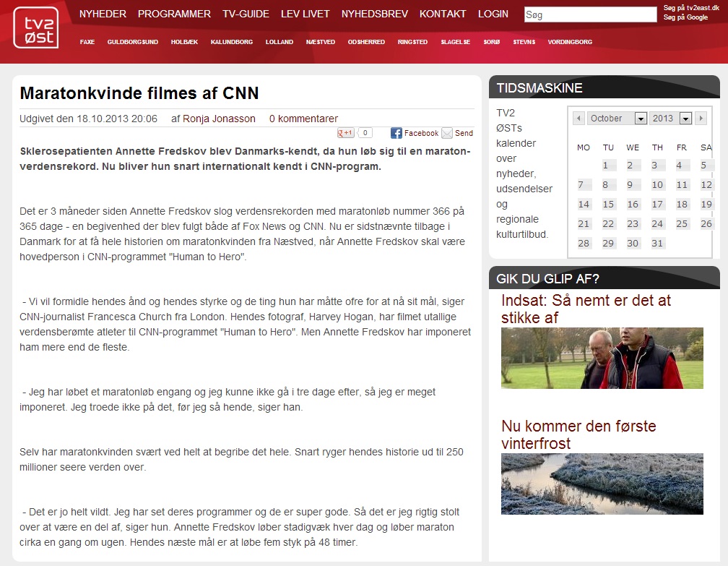
Task: Open the KALUNDBORG region link
Action: pos(232,42)
